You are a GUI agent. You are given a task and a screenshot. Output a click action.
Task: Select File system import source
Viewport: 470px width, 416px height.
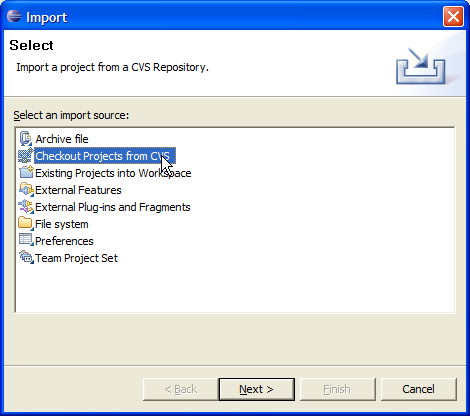62,224
